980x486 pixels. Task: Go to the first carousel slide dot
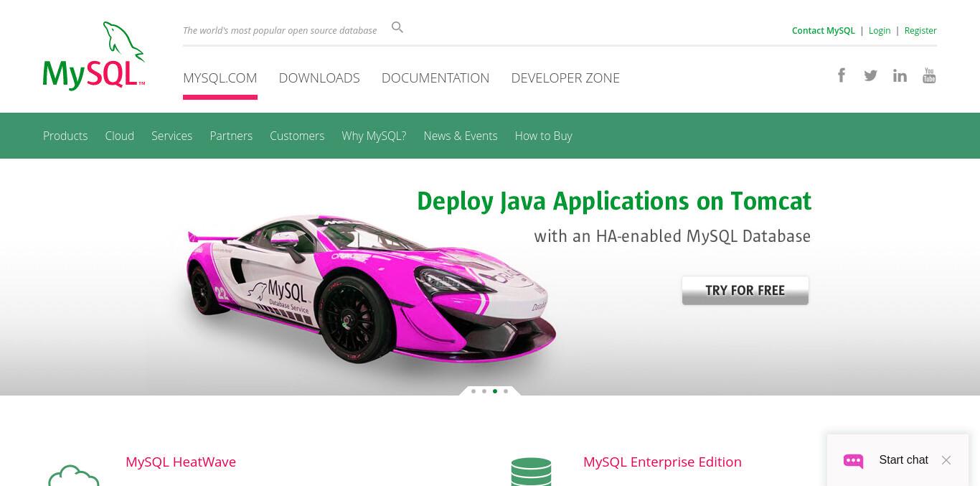(x=473, y=391)
